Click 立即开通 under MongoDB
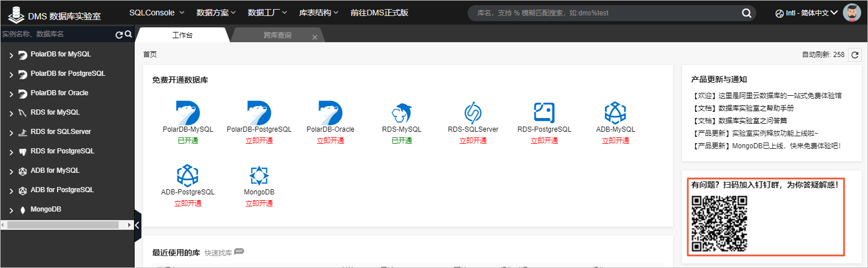This screenshot has width=868, height=268. click(259, 203)
